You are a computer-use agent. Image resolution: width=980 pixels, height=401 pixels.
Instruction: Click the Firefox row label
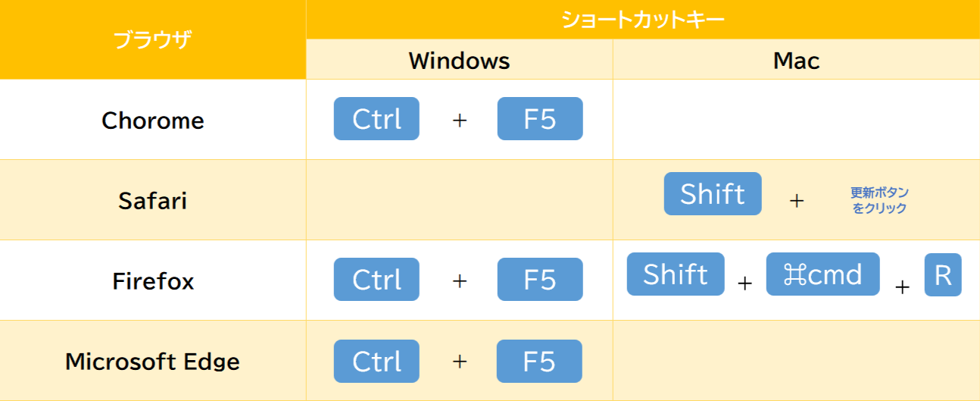[153, 280]
